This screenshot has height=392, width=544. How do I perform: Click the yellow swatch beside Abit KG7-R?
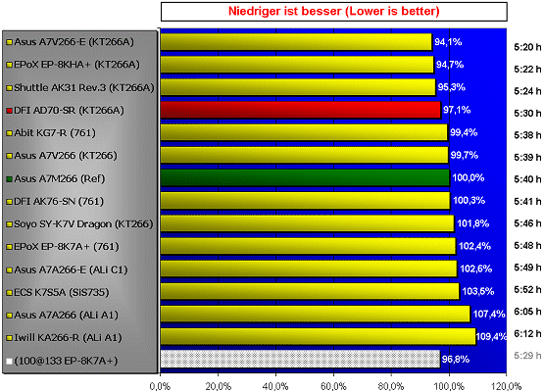click(10, 133)
